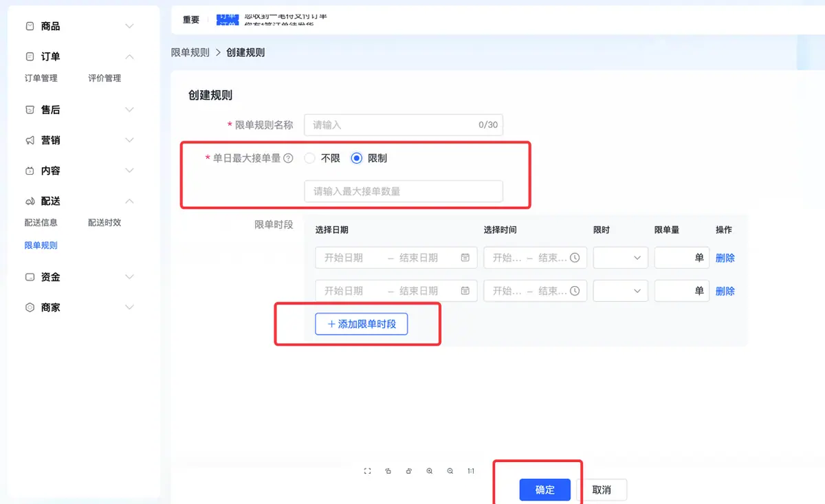Viewport: 825px width, 504px height.
Task: Expand the 资金 menu chevron
Action: coord(129,277)
